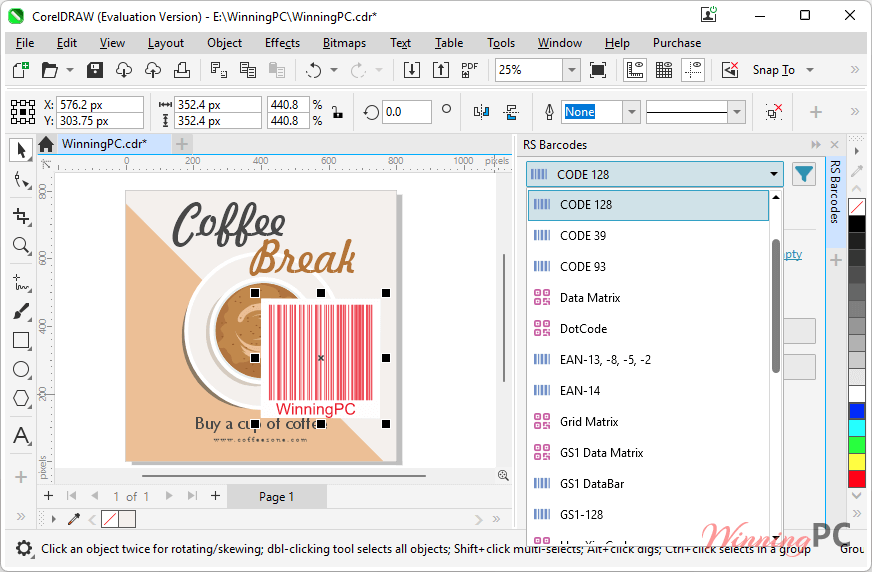Image resolution: width=872 pixels, height=572 pixels.
Task: Collapse the CODE 128 barcode type dropdown
Action: click(x=774, y=175)
